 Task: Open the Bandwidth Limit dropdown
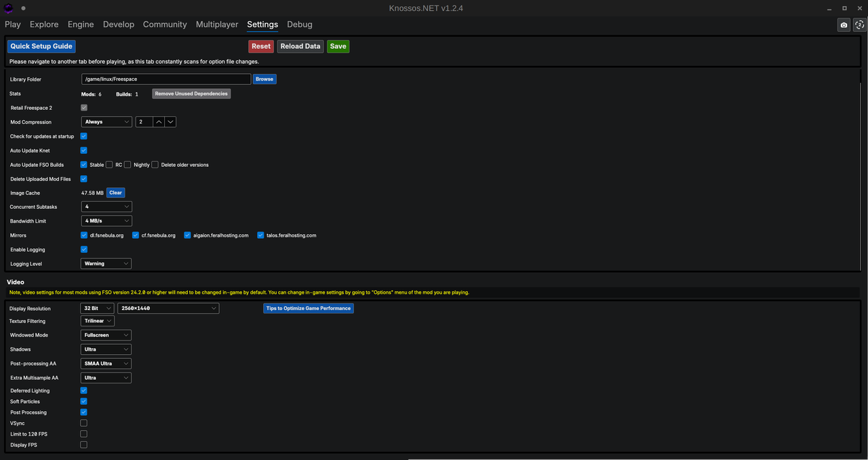(x=106, y=221)
